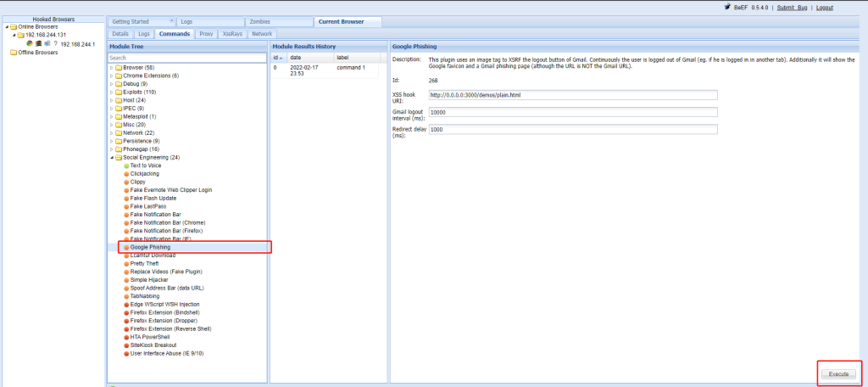Click the Online Browsers folder icon
The image size is (868, 387).
tap(14, 26)
